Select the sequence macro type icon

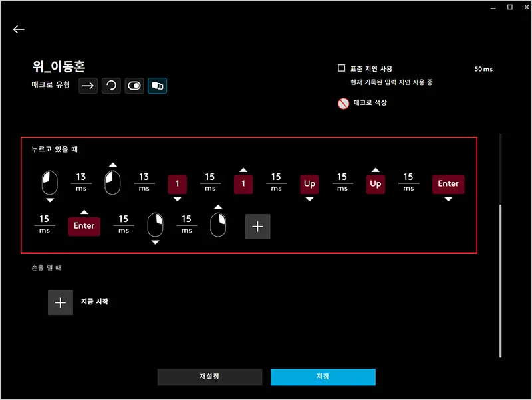tap(158, 86)
